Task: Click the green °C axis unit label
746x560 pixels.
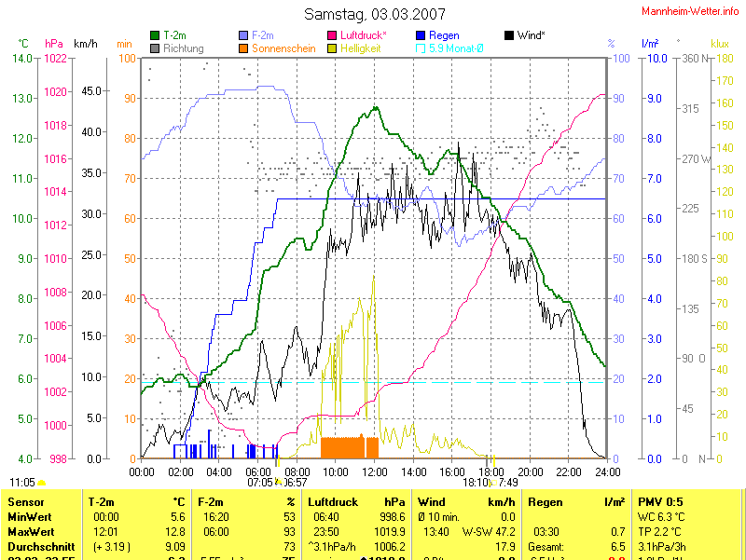Action: click(23, 44)
